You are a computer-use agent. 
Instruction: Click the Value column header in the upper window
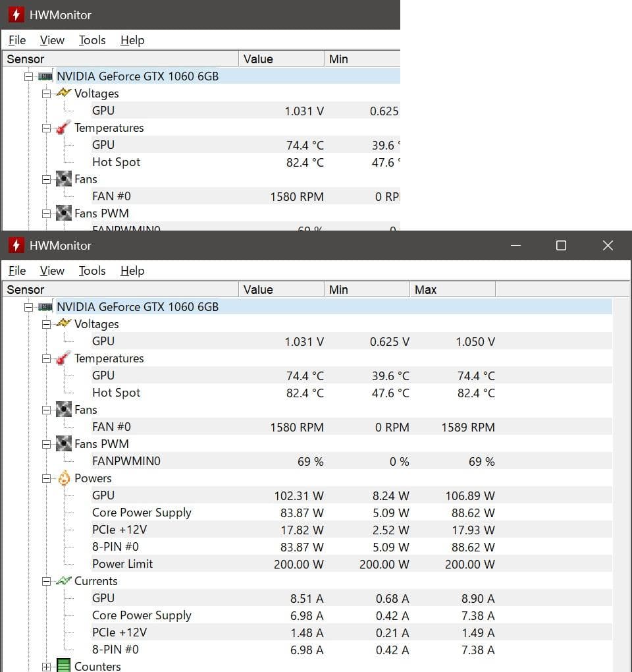281,59
